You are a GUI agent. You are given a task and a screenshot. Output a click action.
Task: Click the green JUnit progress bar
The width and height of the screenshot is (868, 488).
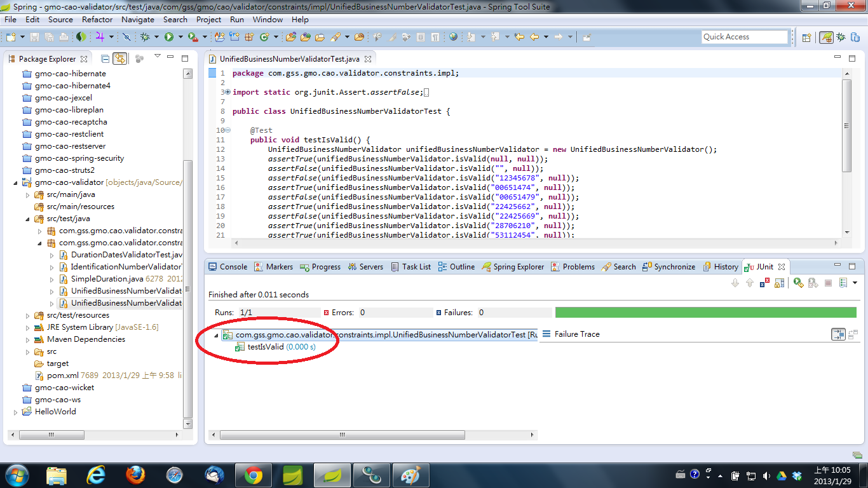click(x=706, y=313)
